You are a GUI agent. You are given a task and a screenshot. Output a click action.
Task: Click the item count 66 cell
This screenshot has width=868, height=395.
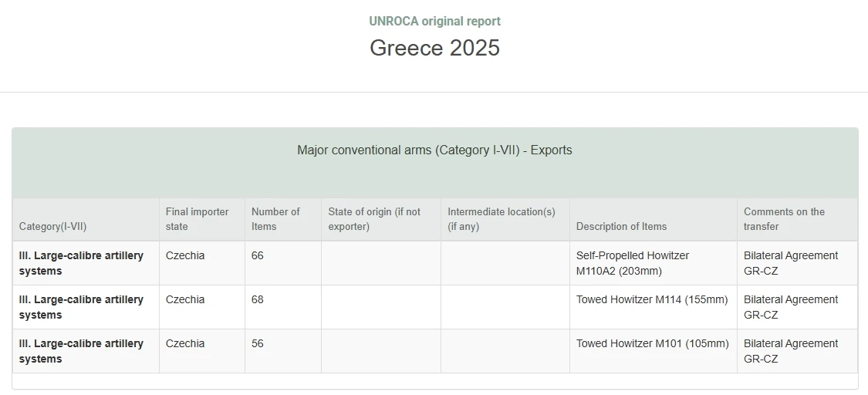(x=283, y=263)
